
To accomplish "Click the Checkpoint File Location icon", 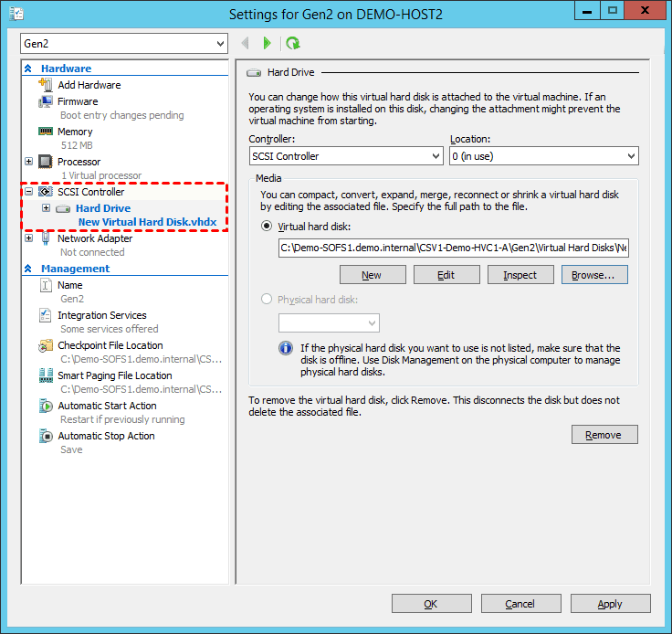I will click(46, 345).
